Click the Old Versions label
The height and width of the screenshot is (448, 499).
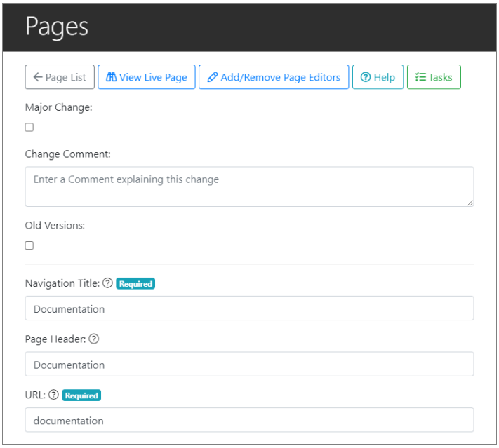(55, 226)
